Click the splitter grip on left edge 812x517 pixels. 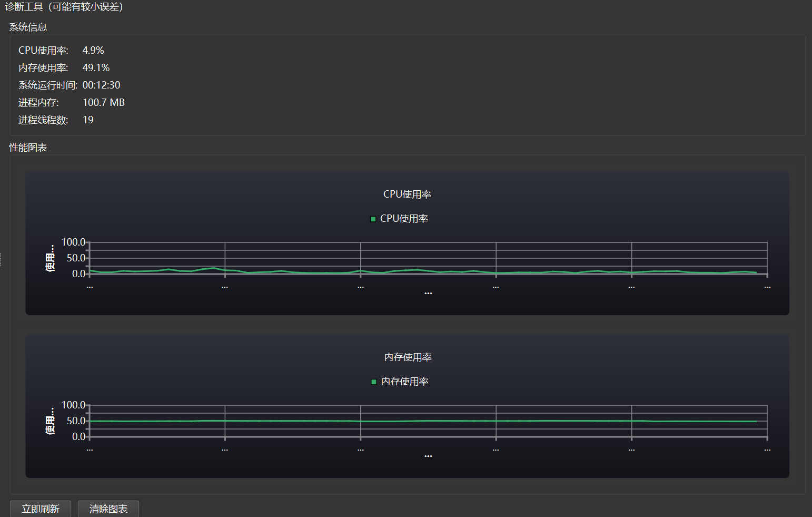(1, 259)
